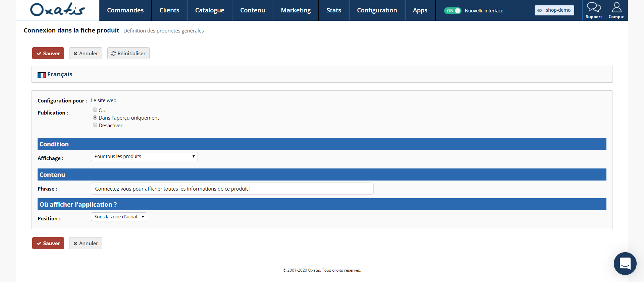
Task: Open the Support chat icon
Action: click(x=594, y=10)
